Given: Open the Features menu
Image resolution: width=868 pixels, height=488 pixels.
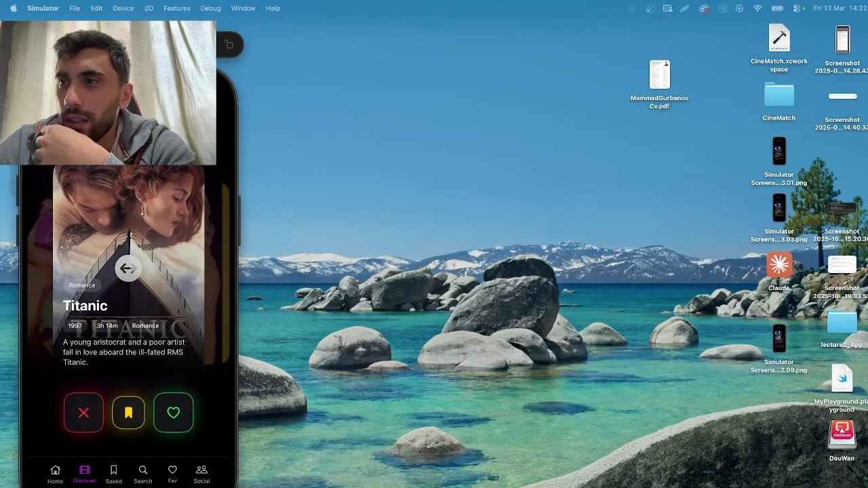Looking at the screenshot, I should click(176, 8).
